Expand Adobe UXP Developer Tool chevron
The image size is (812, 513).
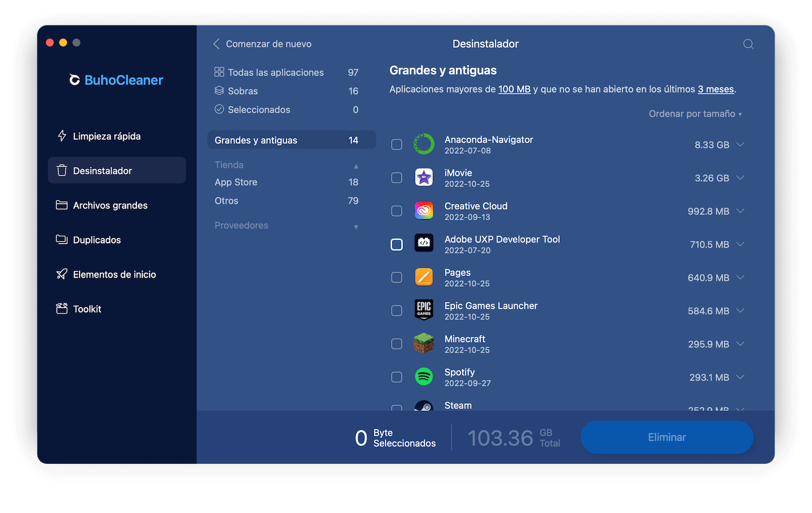[x=740, y=244]
